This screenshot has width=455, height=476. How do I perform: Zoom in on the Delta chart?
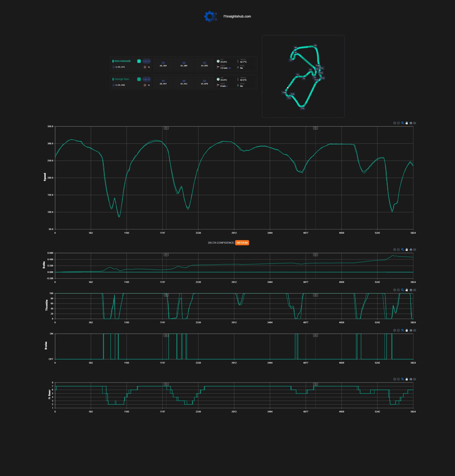pyautogui.click(x=395, y=250)
